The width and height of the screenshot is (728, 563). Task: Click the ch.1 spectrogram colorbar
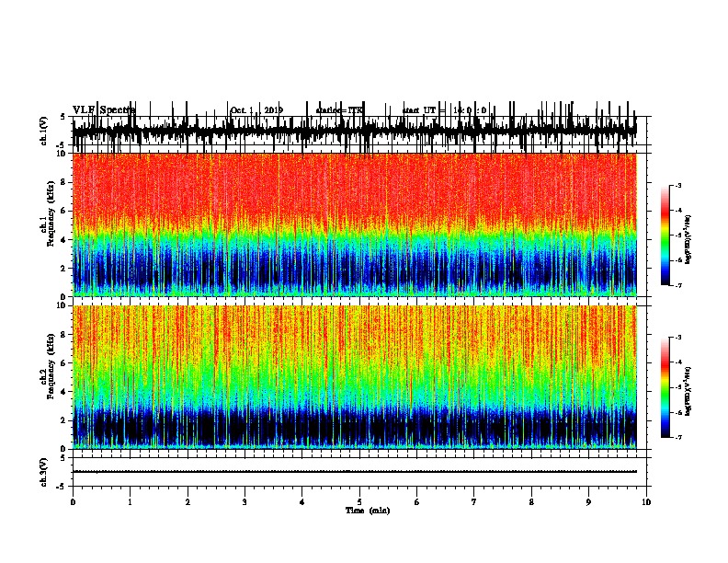coord(665,236)
